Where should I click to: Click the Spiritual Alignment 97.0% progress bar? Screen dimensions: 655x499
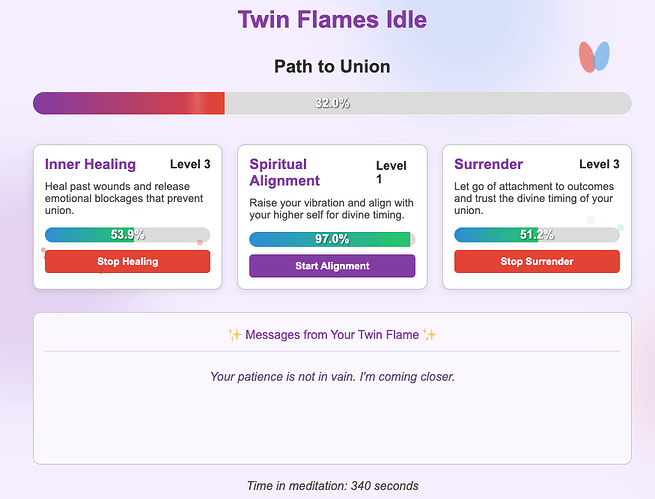click(332, 239)
